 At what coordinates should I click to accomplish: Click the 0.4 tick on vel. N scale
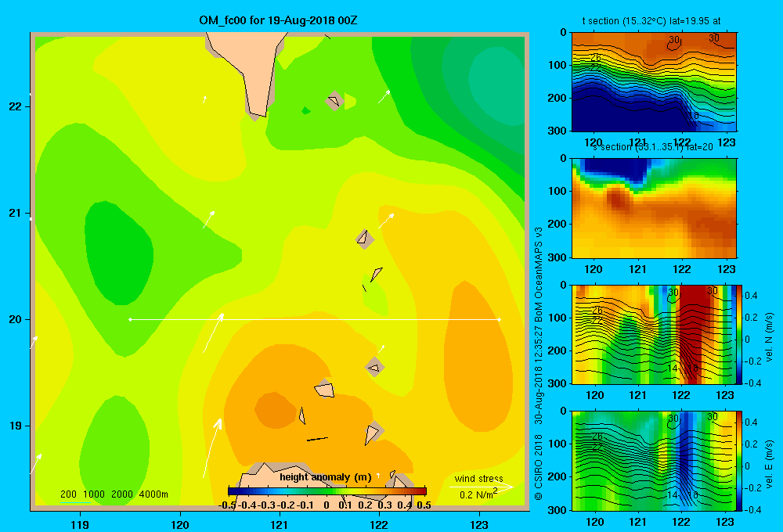752,296
